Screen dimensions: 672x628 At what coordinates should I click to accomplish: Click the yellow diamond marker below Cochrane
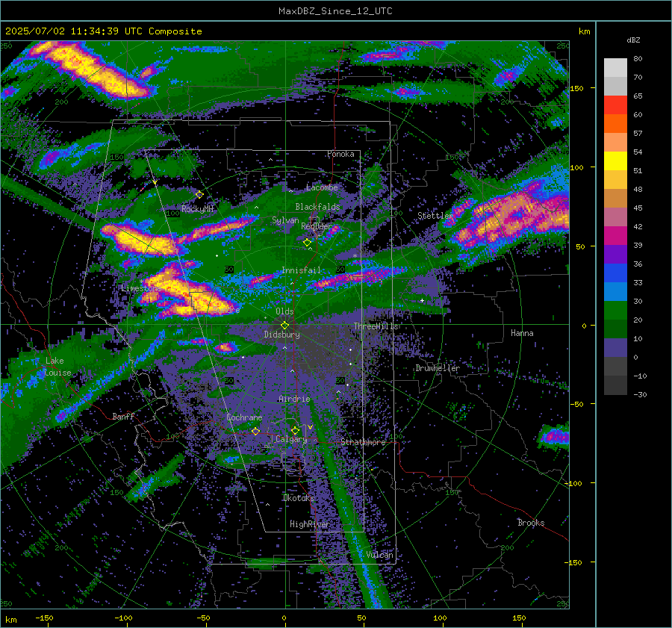pos(255,431)
